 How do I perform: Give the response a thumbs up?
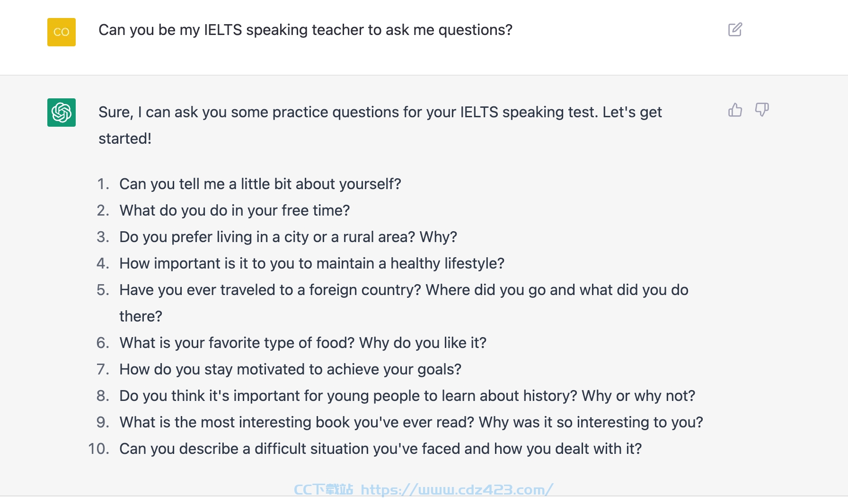tap(735, 110)
